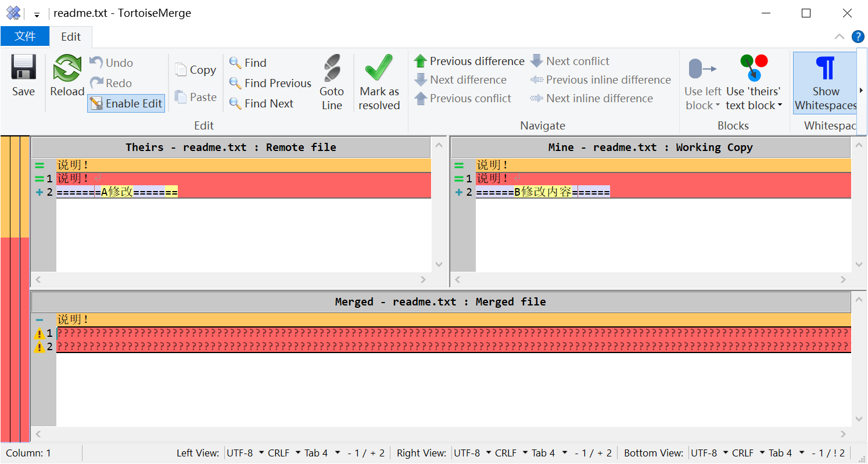Screen dimensions: 868x464
Task: Click Find Next in the Edit group
Action: point(262,103)
